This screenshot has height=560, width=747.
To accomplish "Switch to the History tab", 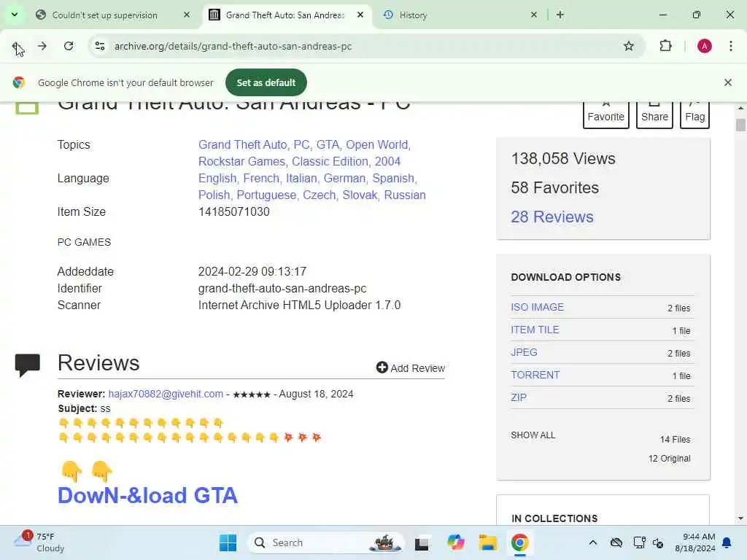I will (x=413, y=15).
